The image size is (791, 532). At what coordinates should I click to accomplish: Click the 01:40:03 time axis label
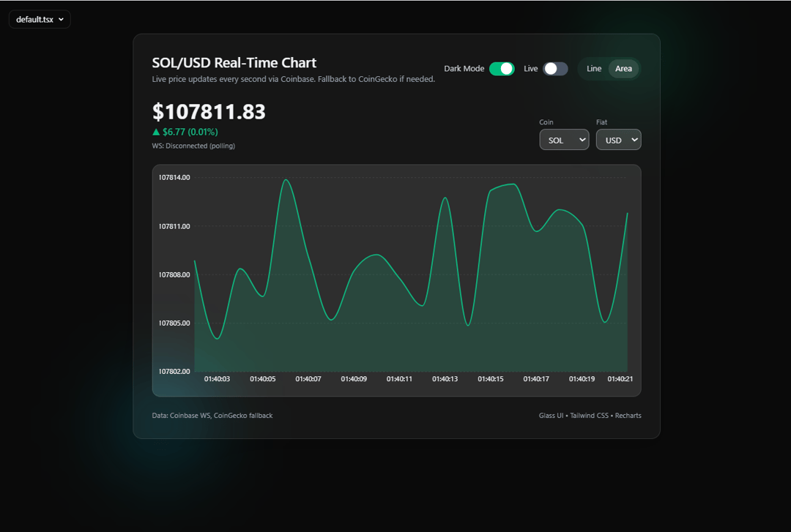[x=217, y=379]
